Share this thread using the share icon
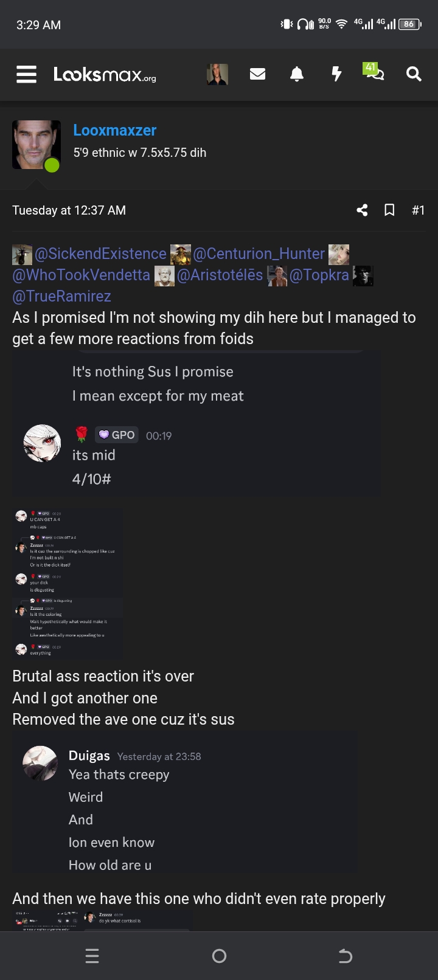The image size is (438, 980). point(362,210)
